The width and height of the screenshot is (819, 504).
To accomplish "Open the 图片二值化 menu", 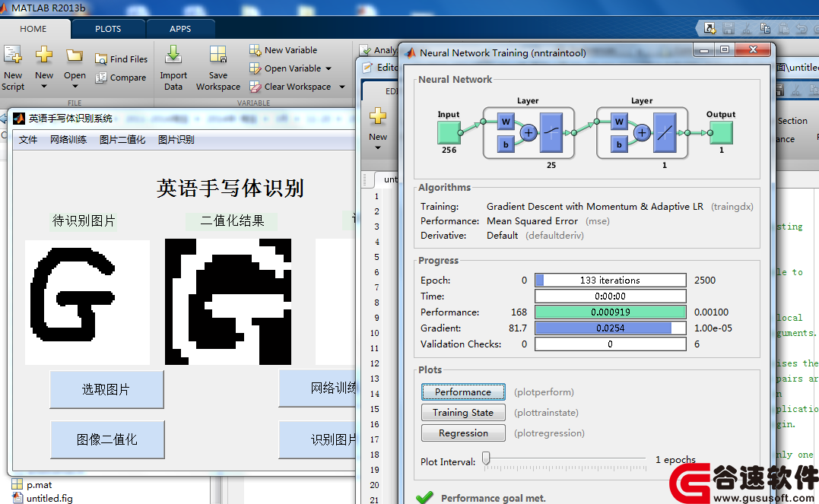I will [x=122, y=139].
